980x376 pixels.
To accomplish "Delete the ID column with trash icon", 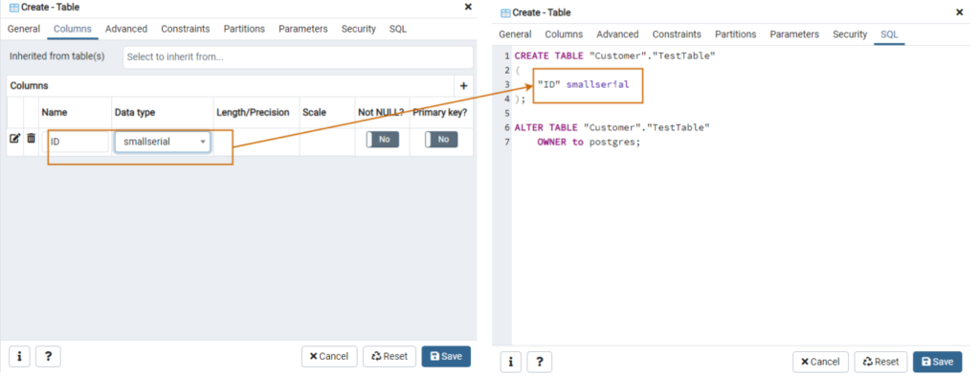I will [x=32, y=138].
